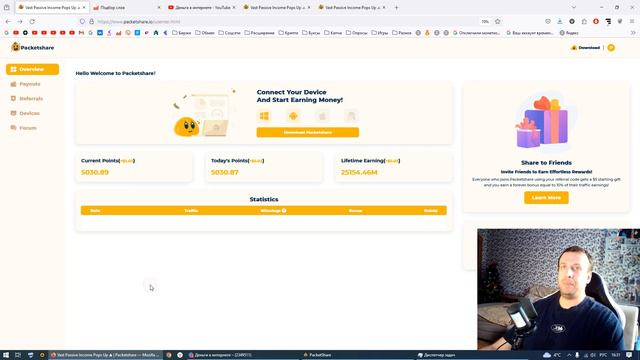Open the Биржи bookmarks folder
Viewport: 640px width, 360px height.
coord(182,33)
